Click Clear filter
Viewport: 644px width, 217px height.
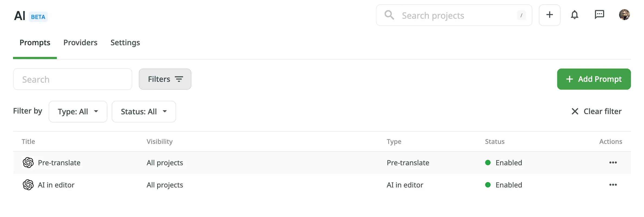click(596, 111)
